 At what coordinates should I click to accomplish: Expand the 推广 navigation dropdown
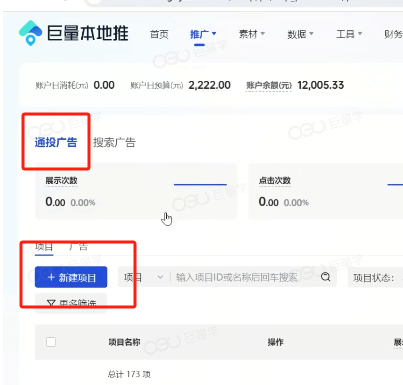point(203,34)
